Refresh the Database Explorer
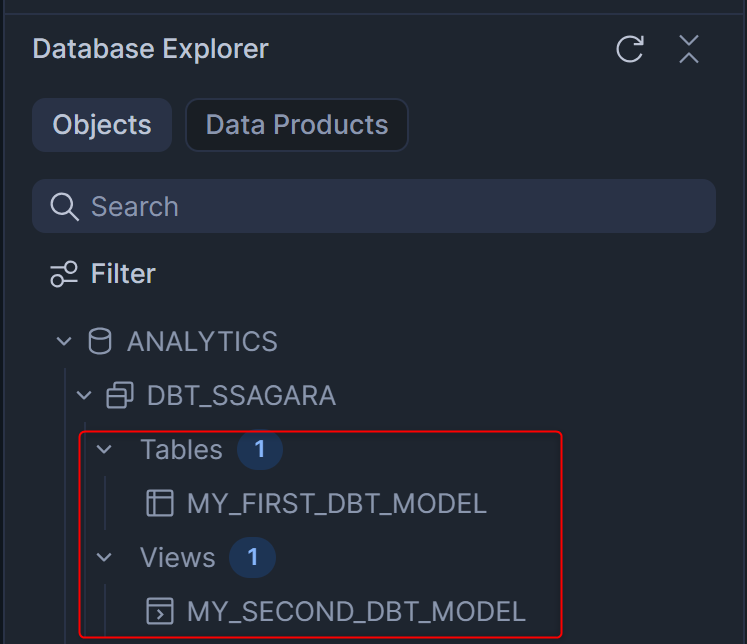Viewport: 747px width, 644px height. [x=630, y=49]
